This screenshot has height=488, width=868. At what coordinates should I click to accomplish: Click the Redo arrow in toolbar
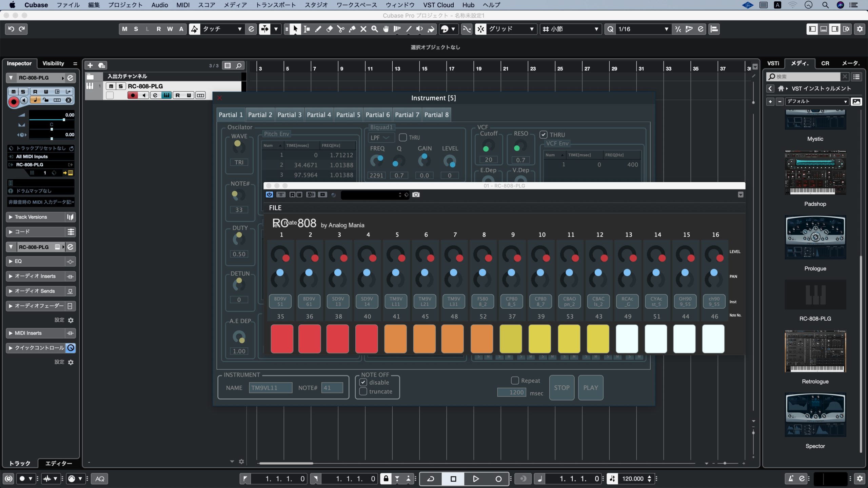click(x=22, y=29)
